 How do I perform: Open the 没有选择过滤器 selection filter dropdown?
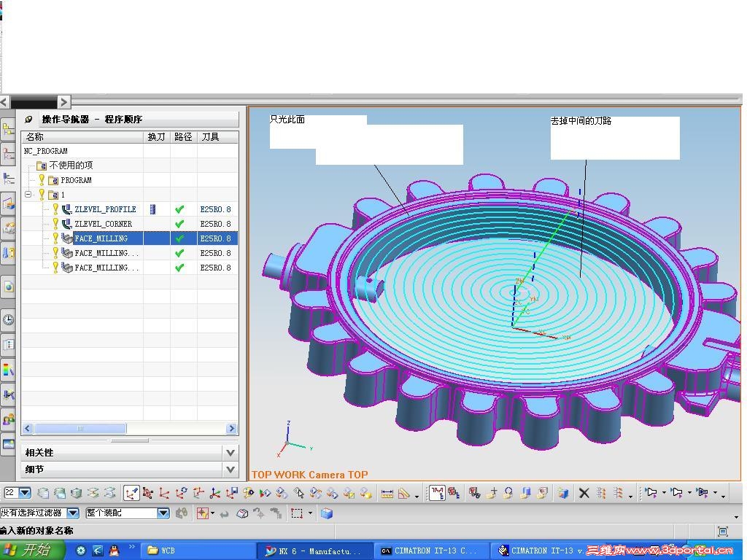click(72, 513)
